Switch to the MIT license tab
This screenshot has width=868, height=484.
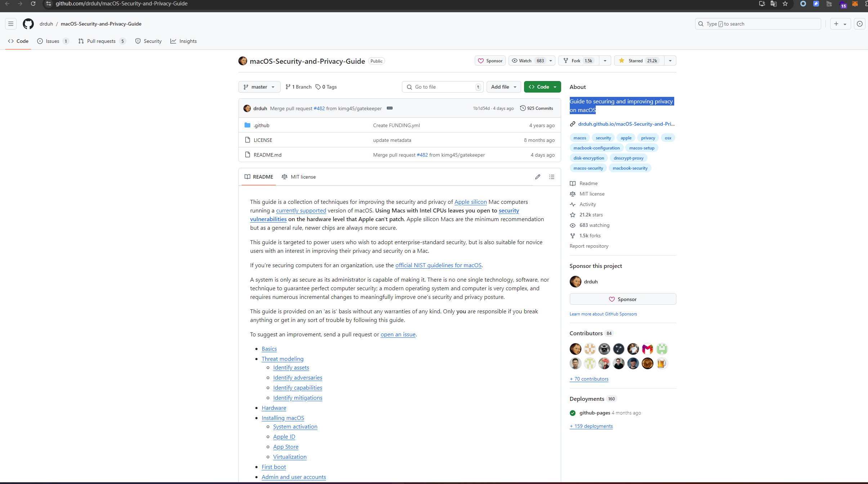pos(299,177)
